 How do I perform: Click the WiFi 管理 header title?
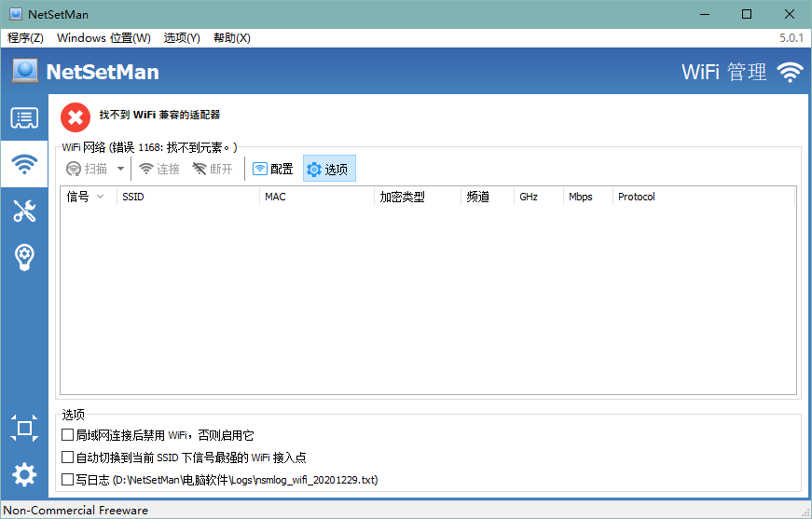pyautogui.click(x=723, y=72)
